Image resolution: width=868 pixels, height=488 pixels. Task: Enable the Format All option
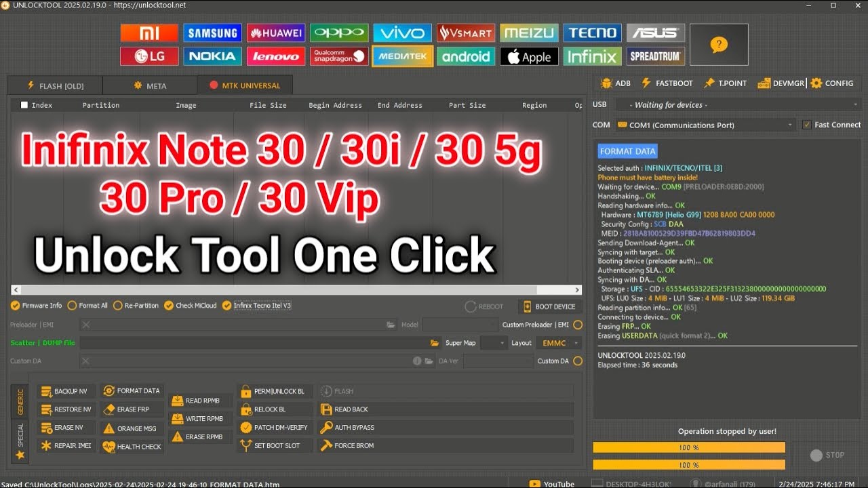pyautogui.click(x=87, y=306)
